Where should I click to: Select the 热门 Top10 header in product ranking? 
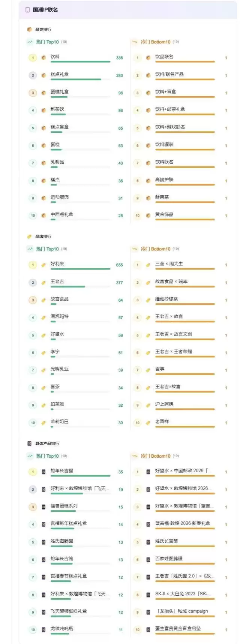click(x=47, y=456)
